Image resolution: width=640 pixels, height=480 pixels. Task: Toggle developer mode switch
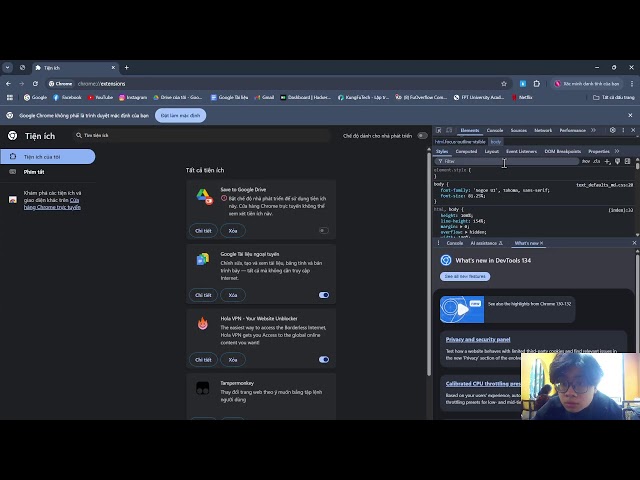pyautogui.click(x=422, y=136)
